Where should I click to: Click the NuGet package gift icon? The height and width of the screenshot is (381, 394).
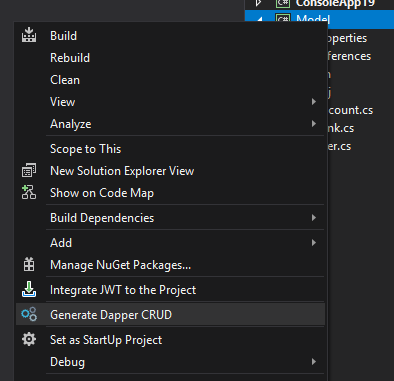pos(29,265)
